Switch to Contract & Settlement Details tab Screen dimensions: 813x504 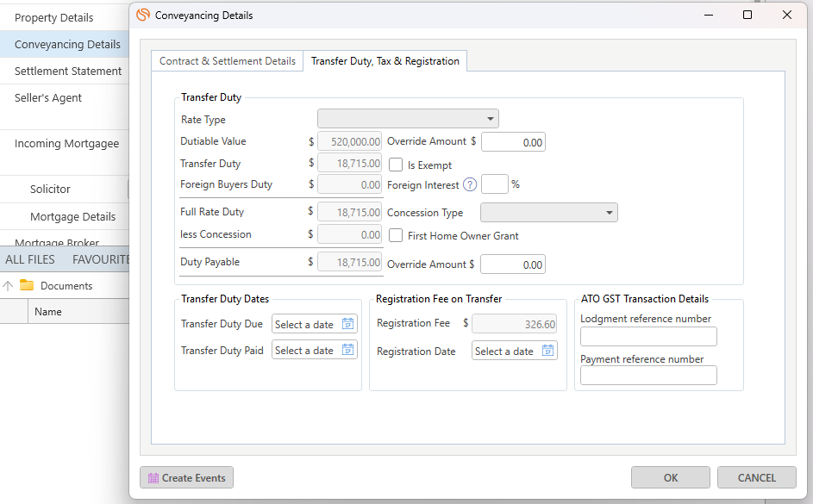coord(227,61)
